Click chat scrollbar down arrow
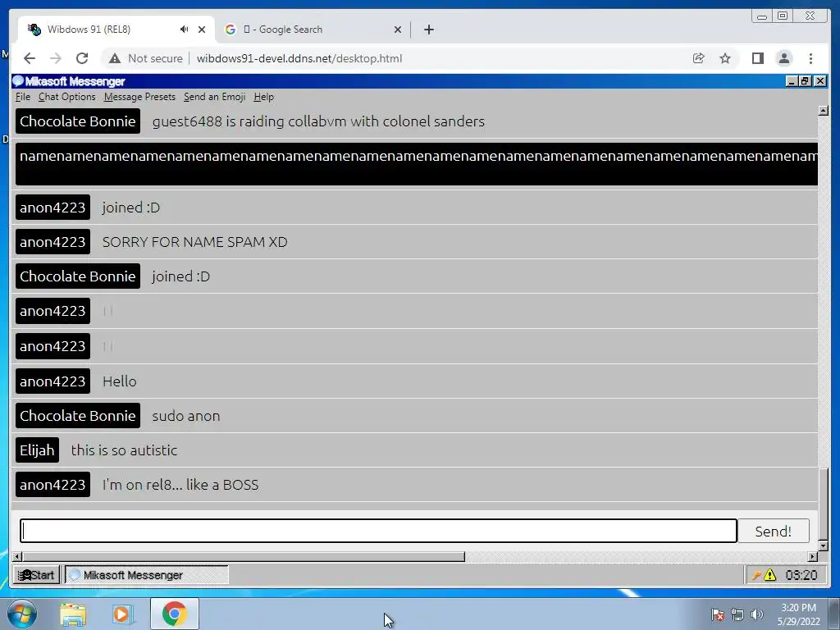 click(824, 546)
